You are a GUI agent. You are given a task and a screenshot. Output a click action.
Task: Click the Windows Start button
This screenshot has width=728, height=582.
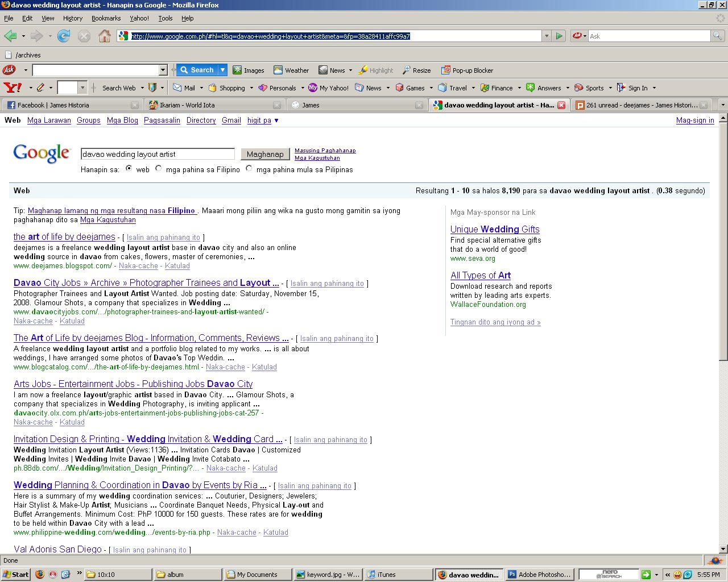point(16,575)
